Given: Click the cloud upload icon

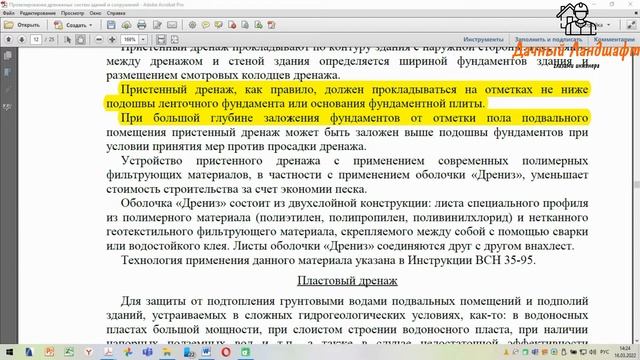Looking at the screenshot, I should point(126,25).
